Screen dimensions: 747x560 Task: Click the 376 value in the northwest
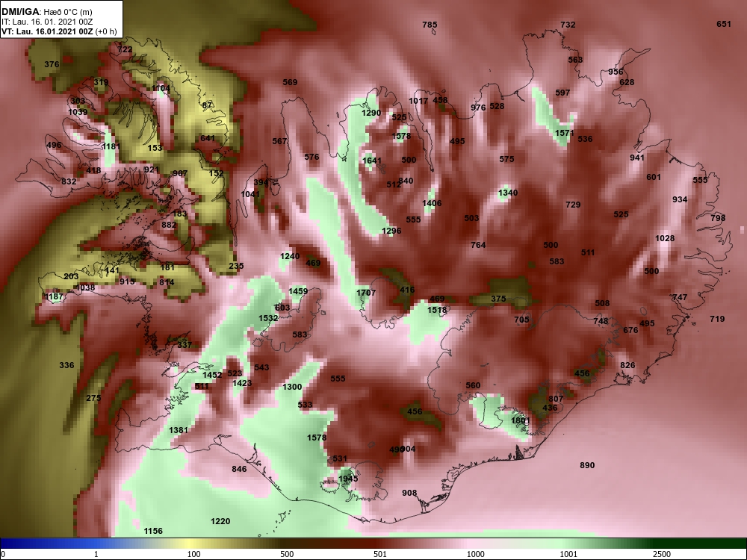coord(52,64)
